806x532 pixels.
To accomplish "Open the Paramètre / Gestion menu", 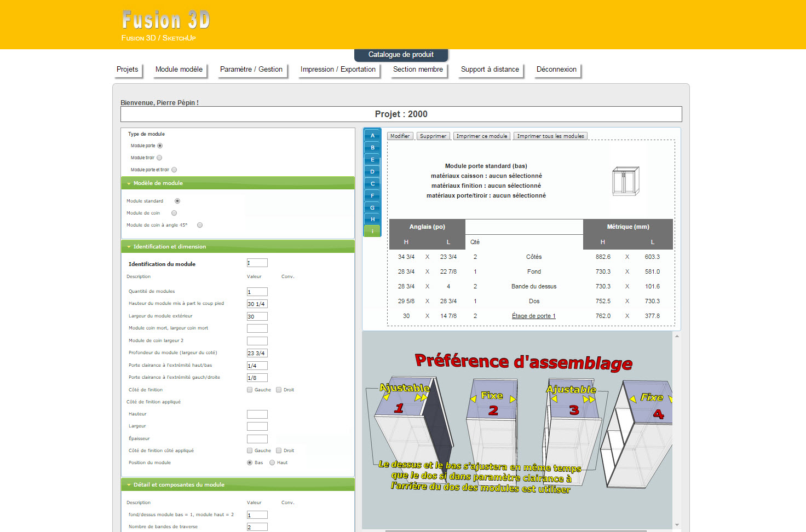I will 251,70.
